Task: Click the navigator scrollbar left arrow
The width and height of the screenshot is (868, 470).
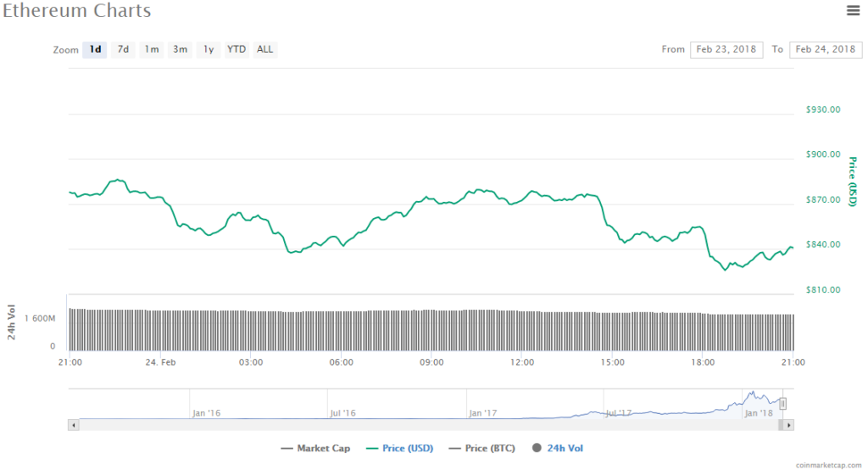Action: tap(74, 424)
